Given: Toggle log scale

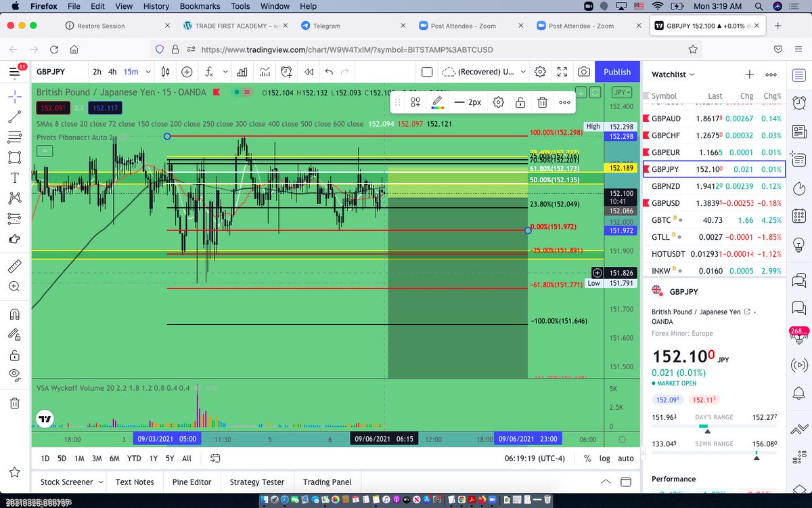Looking at the screenshot, I should pos(605,459).
